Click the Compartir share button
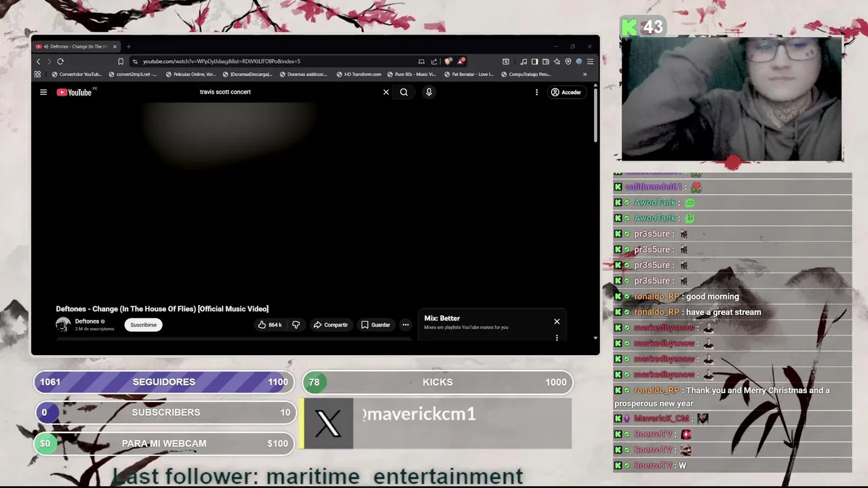 [330, 325]
